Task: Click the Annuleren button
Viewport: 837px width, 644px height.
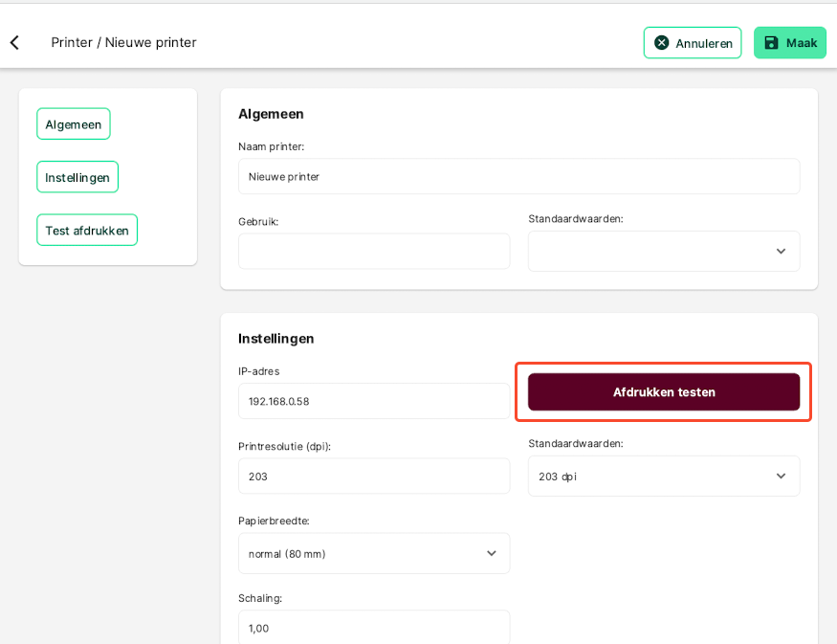Action: tap(693, 43)
